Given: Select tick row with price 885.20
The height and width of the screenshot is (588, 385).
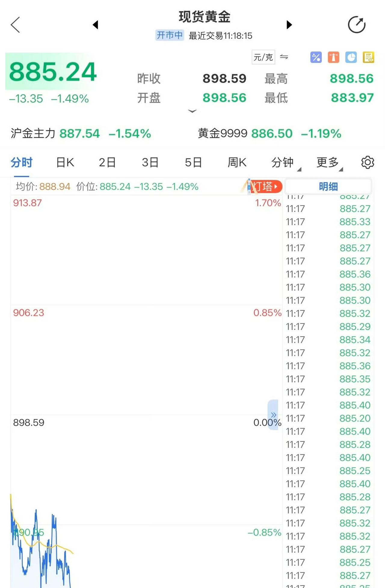Looking at the screenshot, I should click(328, 418).
